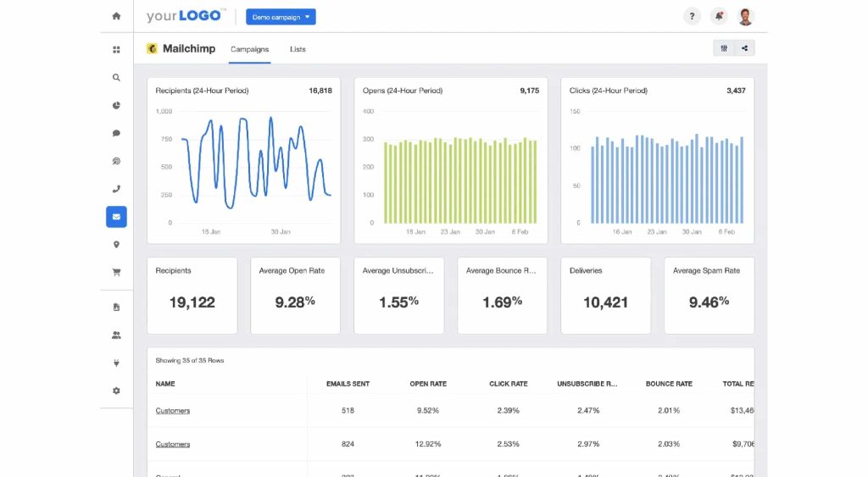This screenshot has height=477, width=868.
Task: Open the Customers link with 824 emails
Action: point(173,444)
